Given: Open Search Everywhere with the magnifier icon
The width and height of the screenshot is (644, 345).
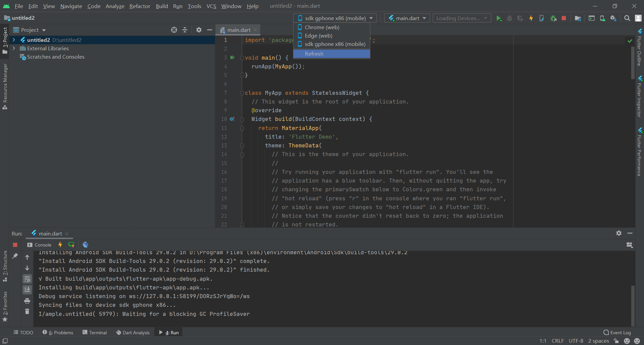Looking at the screenshot, I should 627,18.
